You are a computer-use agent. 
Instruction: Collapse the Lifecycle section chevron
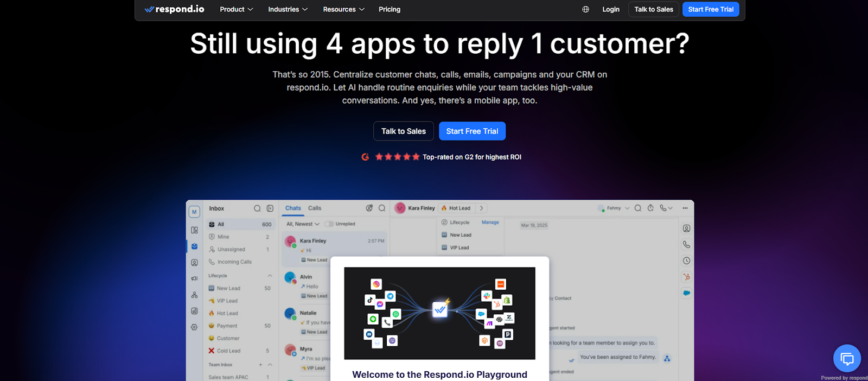(270, 276)
